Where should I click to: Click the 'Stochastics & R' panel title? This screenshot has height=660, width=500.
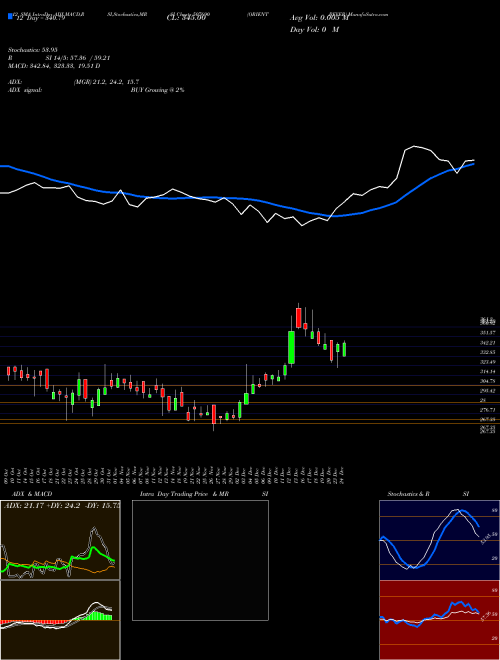tap(409, 494)
